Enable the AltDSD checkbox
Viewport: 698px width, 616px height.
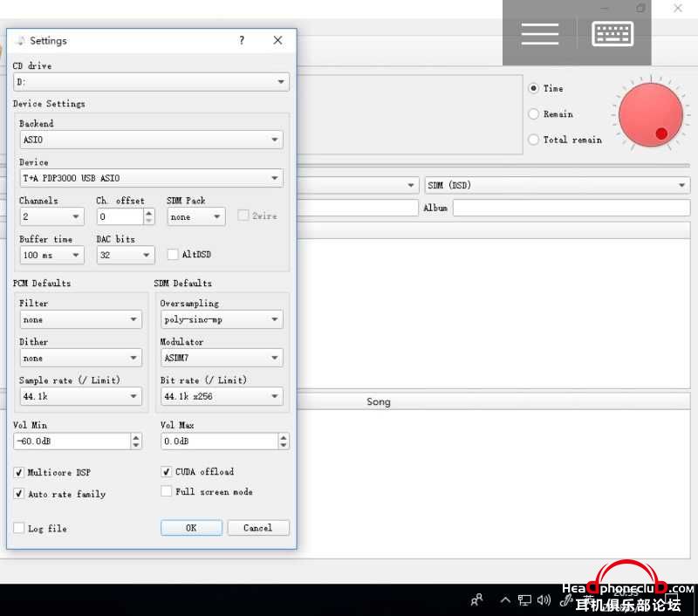coord(172,255)
